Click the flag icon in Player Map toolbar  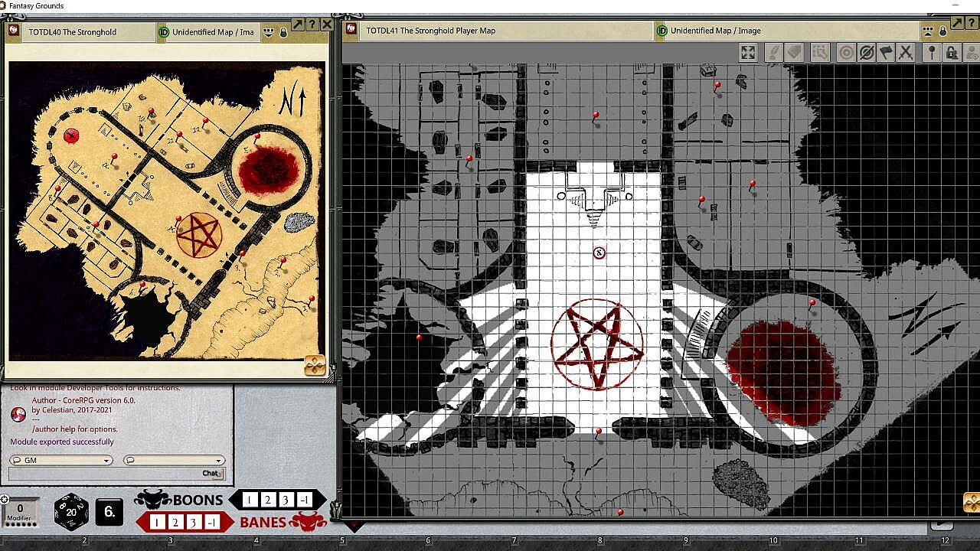pyautogui.click(x=886, y=52)
